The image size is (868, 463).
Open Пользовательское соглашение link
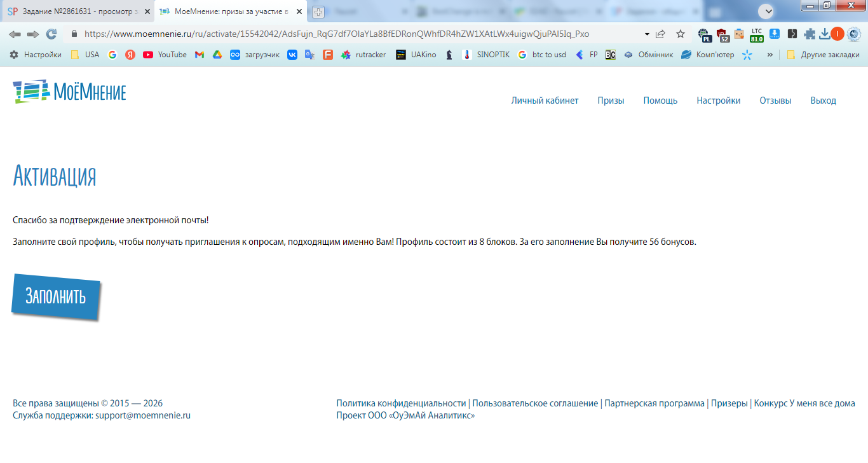pyautogui.click(x=535, y=403)
